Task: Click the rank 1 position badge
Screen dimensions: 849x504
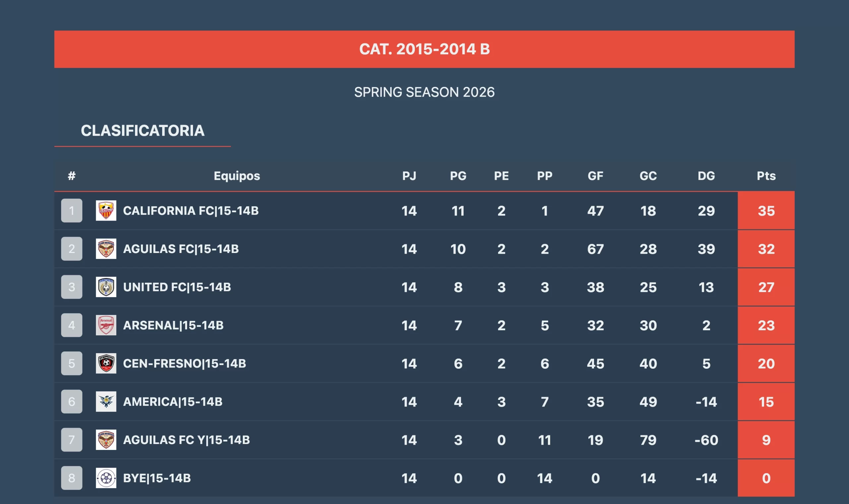Action: click(71, 211)
